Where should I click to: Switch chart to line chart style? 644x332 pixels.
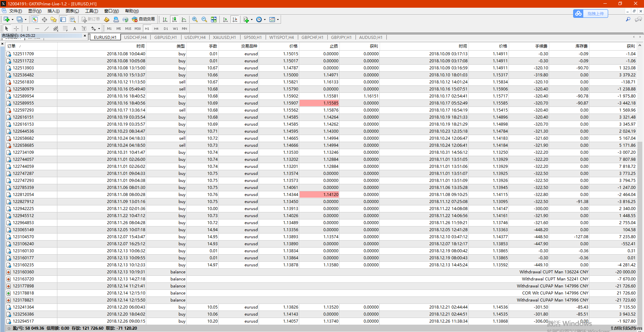[x=184, y=19]
